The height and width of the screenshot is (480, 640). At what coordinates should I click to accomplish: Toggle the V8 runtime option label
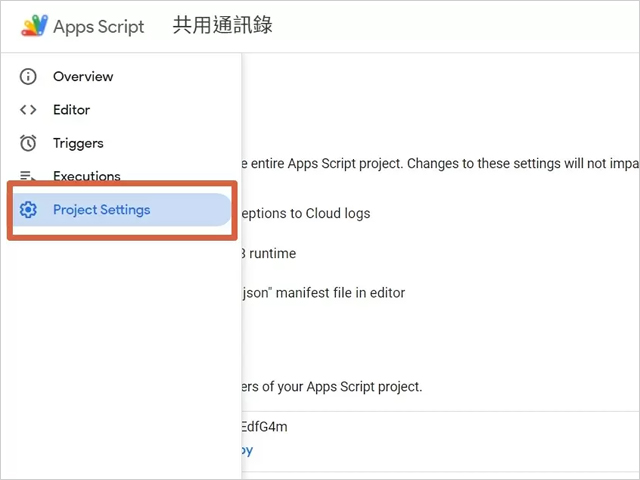coord(269,254)
